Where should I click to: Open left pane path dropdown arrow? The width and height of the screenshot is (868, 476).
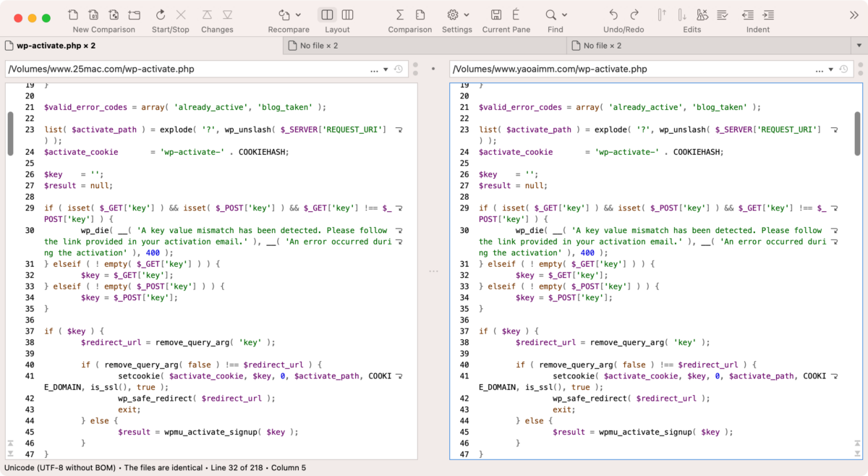tap(386, 70)
